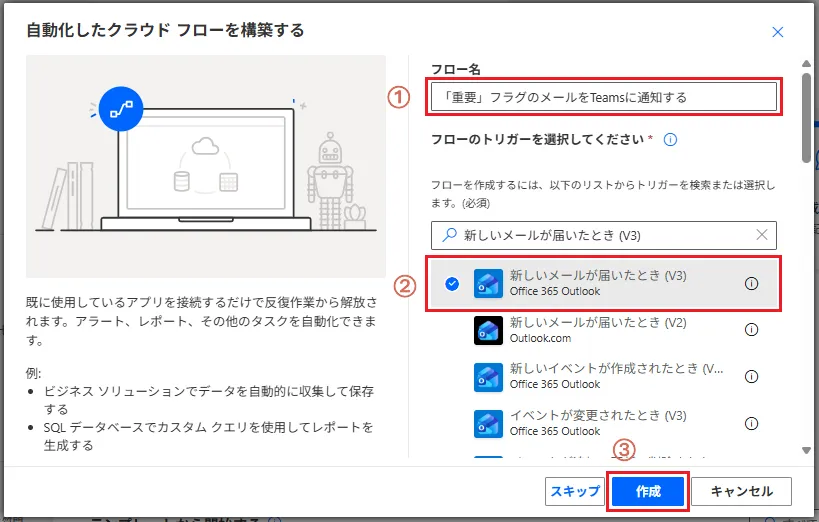
Task: Show info for 新しいイベントが作成されたとき trigger
Action: coord(751,376)
